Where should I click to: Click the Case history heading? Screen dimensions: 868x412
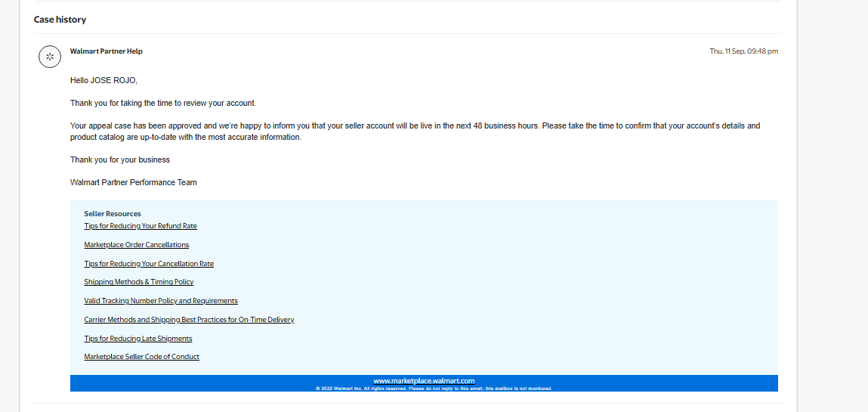(x=60, y=20)
